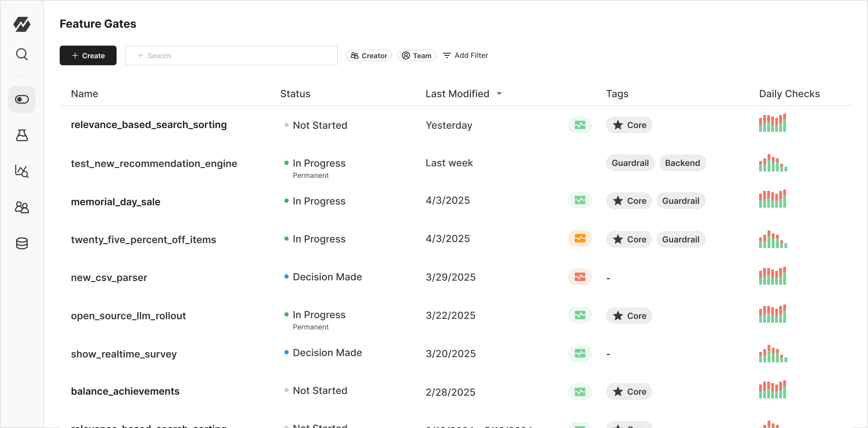
Task: Click orange health icon for twenty_five_percent_off_items
Action: coord(580,239)
